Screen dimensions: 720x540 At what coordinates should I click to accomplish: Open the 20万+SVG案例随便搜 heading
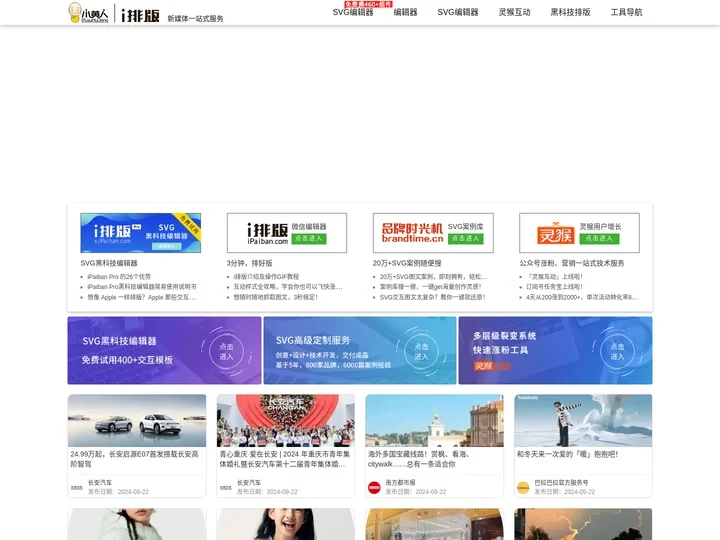pyautogui.click(x=407, y=263)
